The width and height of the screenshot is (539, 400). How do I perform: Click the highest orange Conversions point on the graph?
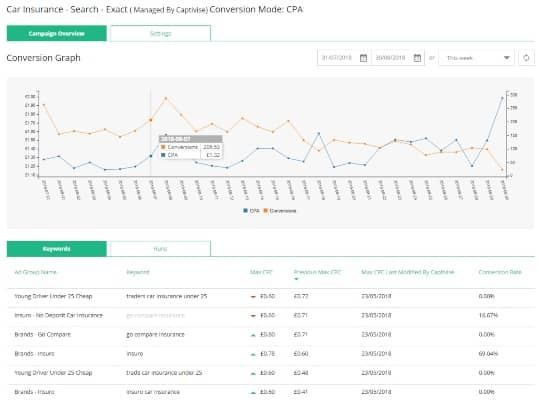point(166,98)
